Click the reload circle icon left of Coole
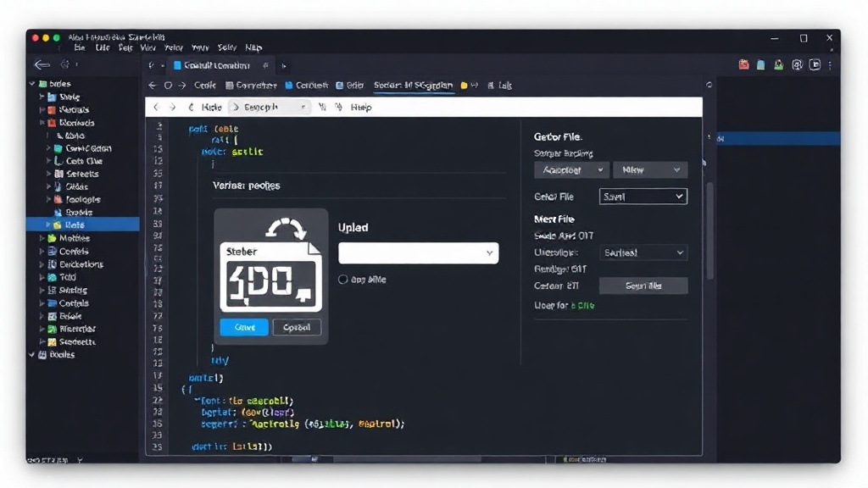This screenshot has height=488, width=868. 168,86
